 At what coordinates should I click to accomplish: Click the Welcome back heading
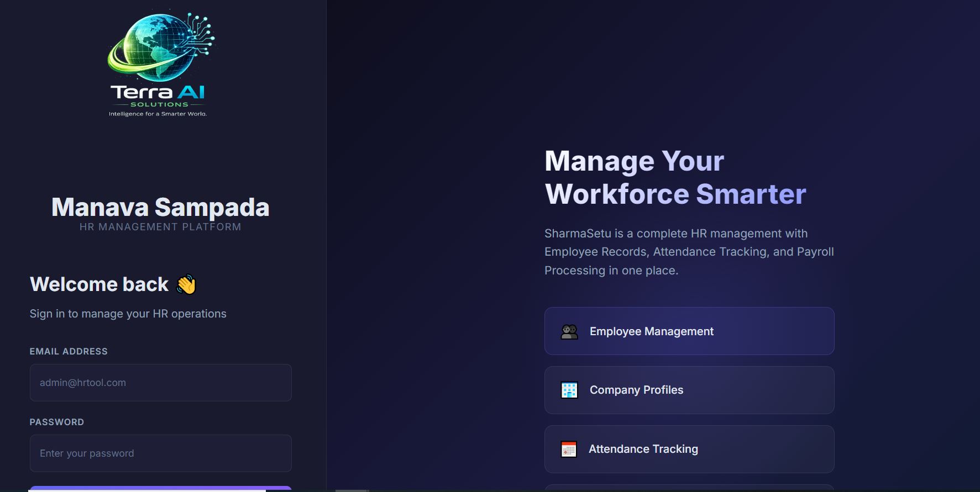point(99,284)
